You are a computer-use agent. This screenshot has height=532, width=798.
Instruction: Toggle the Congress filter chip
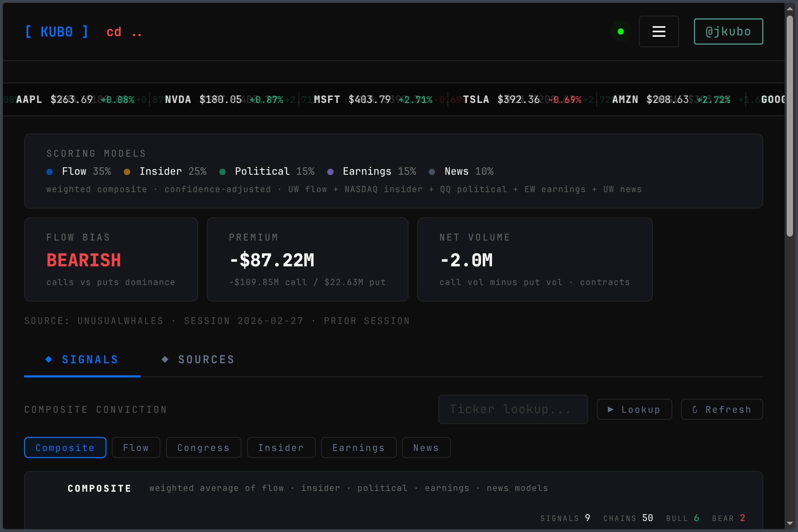click(203, 447)
